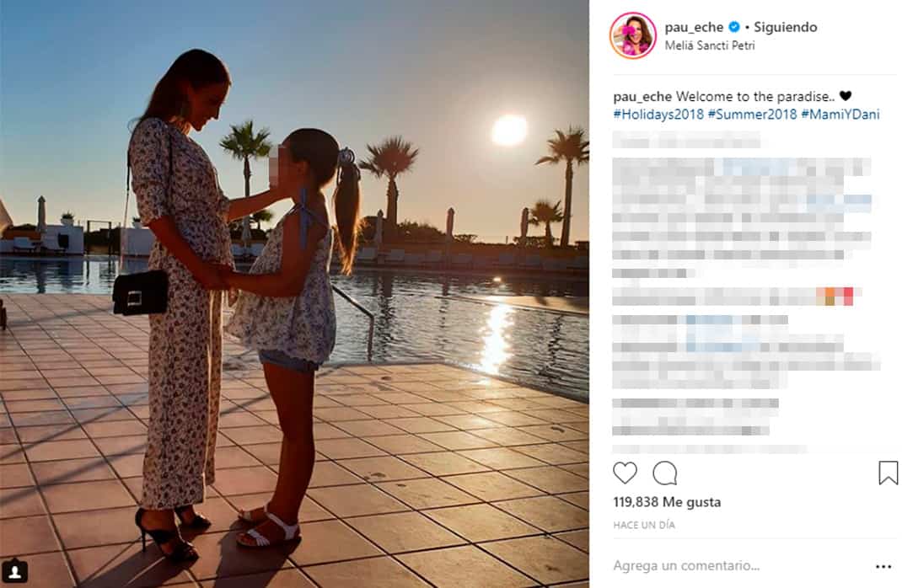Image resolution: width=902 pixels, height=588 pixels.
Task: Open the #MamiYDani hashtag
Action: pos(840,114)
